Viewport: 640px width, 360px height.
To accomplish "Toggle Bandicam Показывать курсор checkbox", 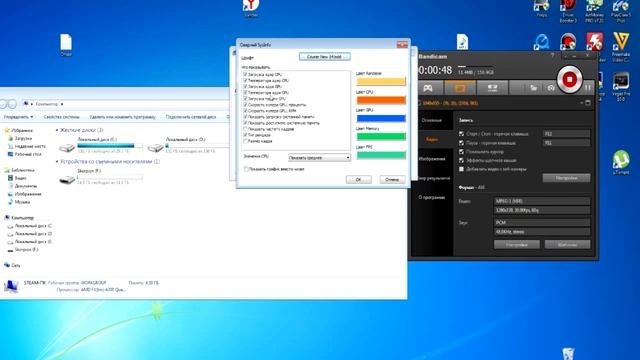I will (461, 152).
